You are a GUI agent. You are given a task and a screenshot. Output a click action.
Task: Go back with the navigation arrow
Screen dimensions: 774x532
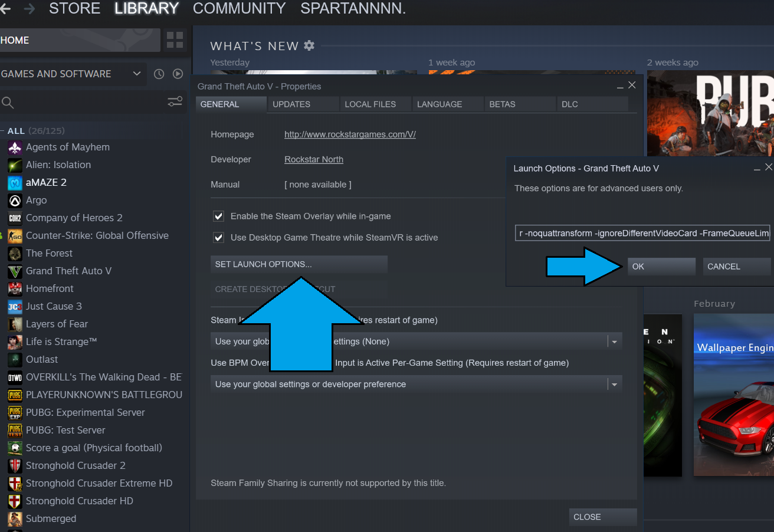(5, 9)
